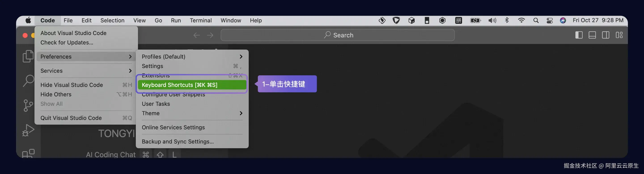Click the diamond arrow icon in menu bar

pos(382,21)
